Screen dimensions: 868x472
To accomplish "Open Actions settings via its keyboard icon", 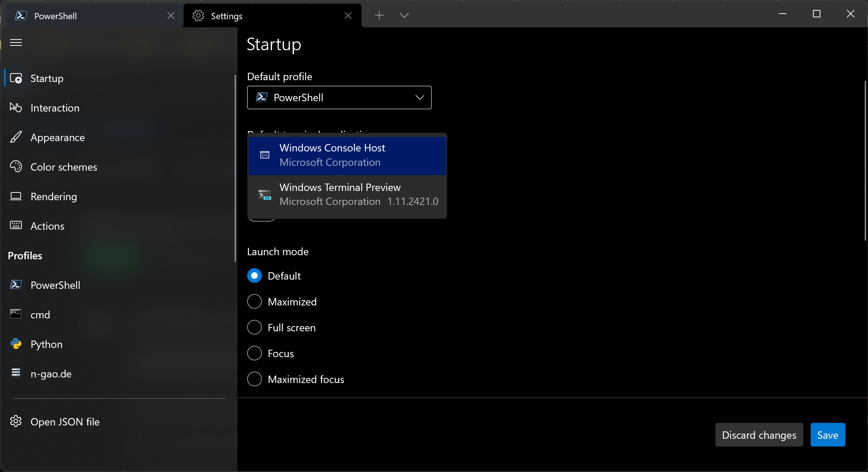I will click(16, 226).
